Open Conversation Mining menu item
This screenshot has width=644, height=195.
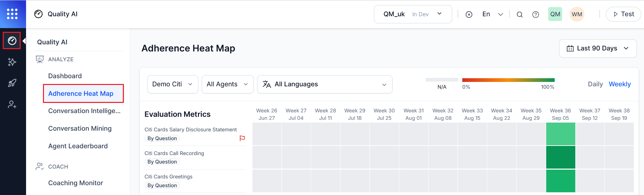80,128
